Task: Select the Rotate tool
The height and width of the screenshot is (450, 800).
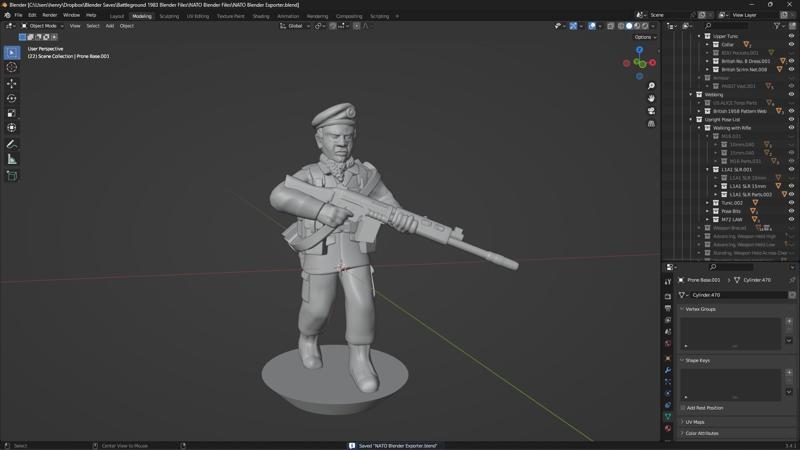Action: [12, 98]
